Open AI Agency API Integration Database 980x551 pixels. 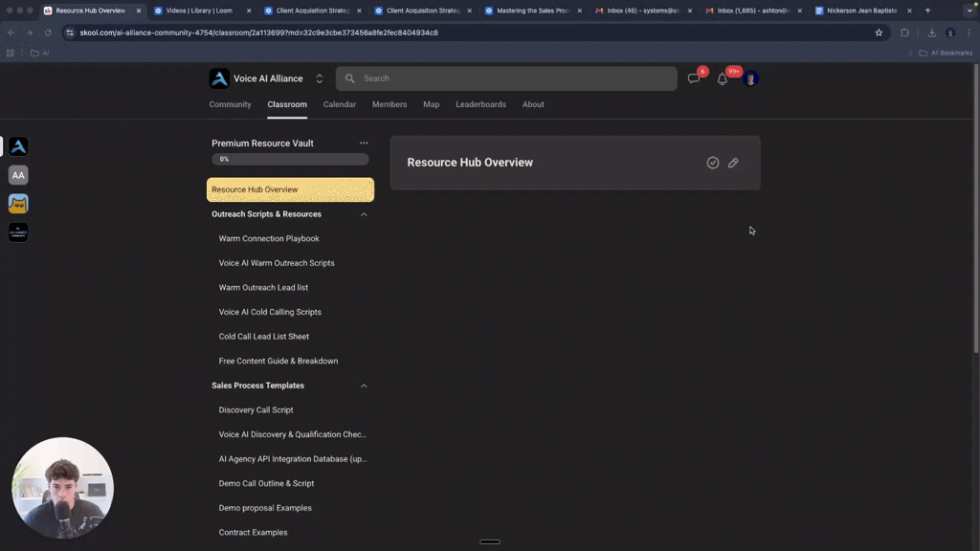coord(291,458)
